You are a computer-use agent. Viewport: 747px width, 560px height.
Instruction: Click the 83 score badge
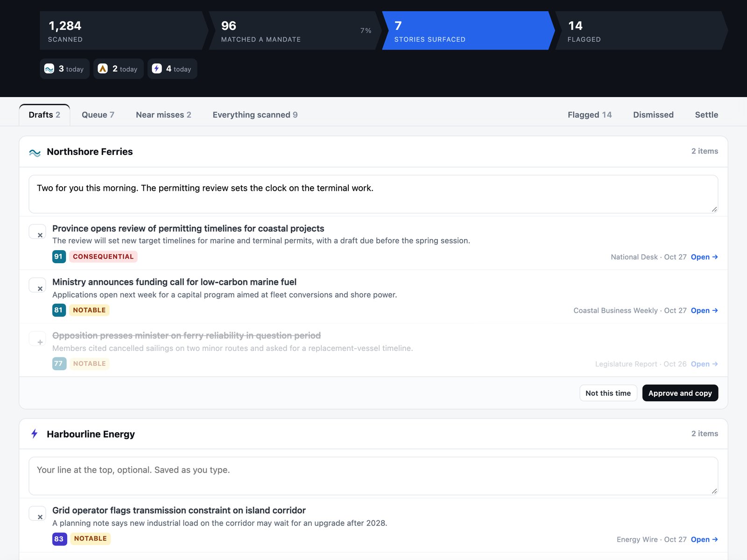tap(59, 539)
